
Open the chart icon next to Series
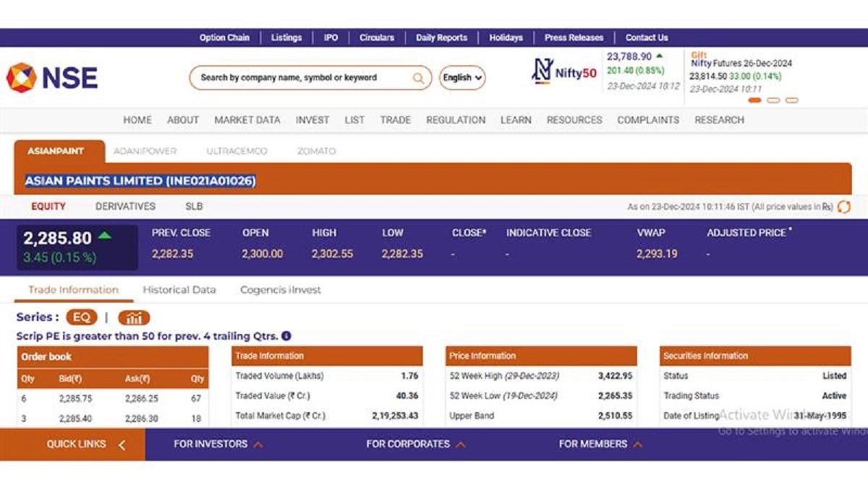(134, 317)
